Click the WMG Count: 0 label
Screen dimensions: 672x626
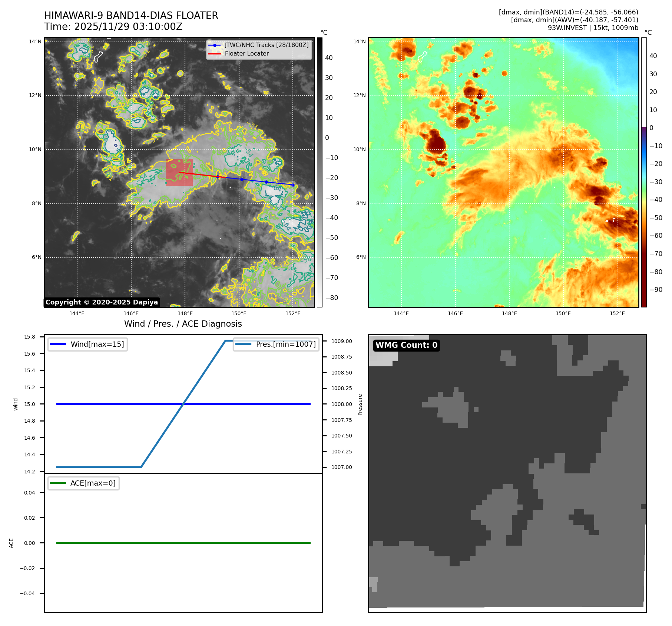click(x=406, y=345)
